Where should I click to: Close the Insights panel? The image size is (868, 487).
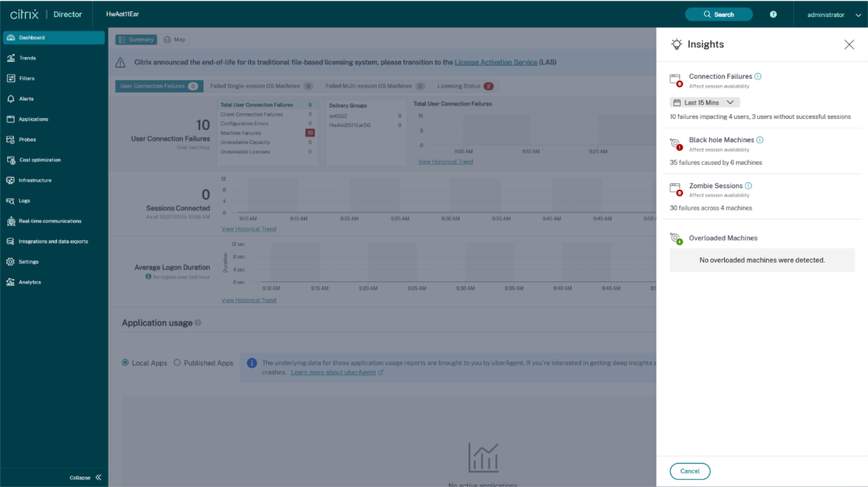click(849, 45)
